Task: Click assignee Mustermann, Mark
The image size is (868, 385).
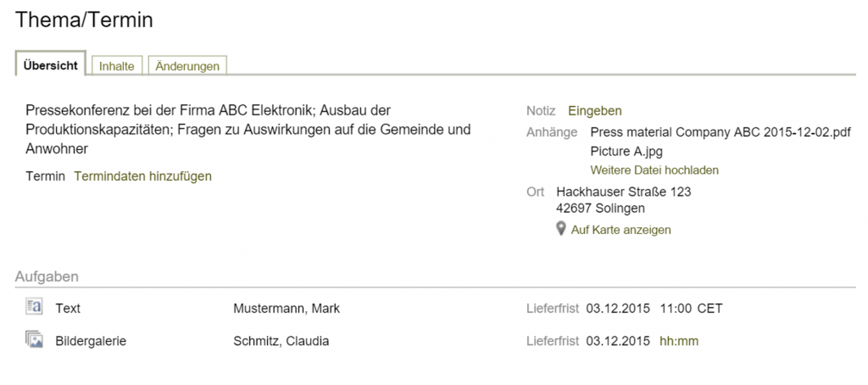Action: [x=287, y=309]
